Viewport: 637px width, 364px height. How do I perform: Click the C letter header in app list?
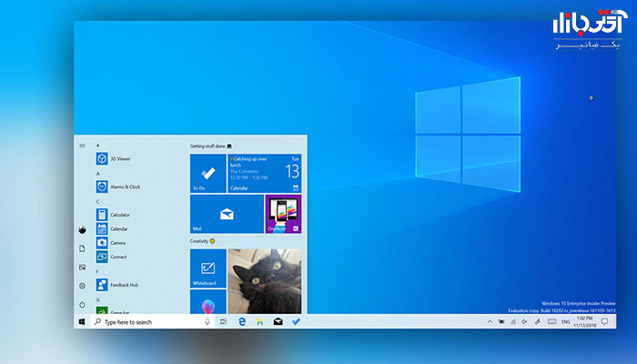(98, 201)
